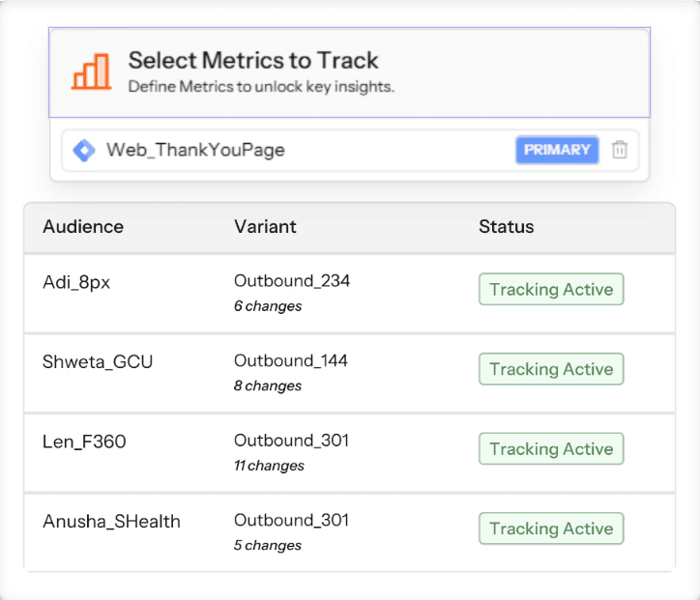
Task: Select the Anusha_SHealth audience cell
Action: [x=111, y=522]
